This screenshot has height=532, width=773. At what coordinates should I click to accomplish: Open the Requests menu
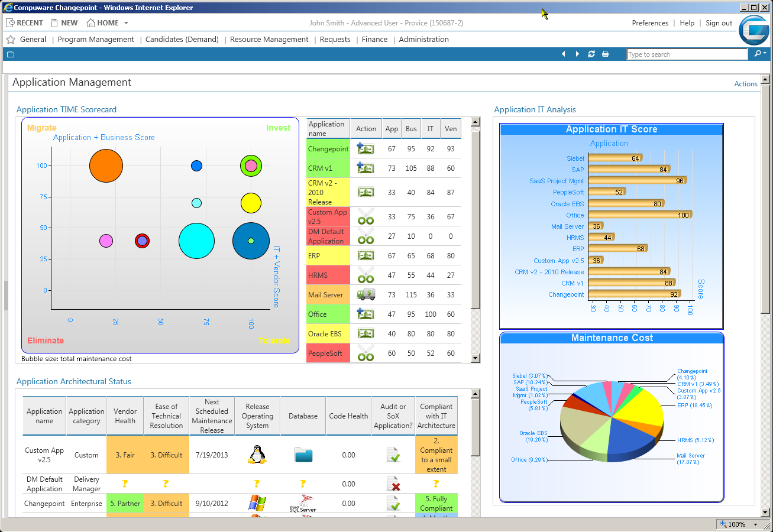coord(335,40)
